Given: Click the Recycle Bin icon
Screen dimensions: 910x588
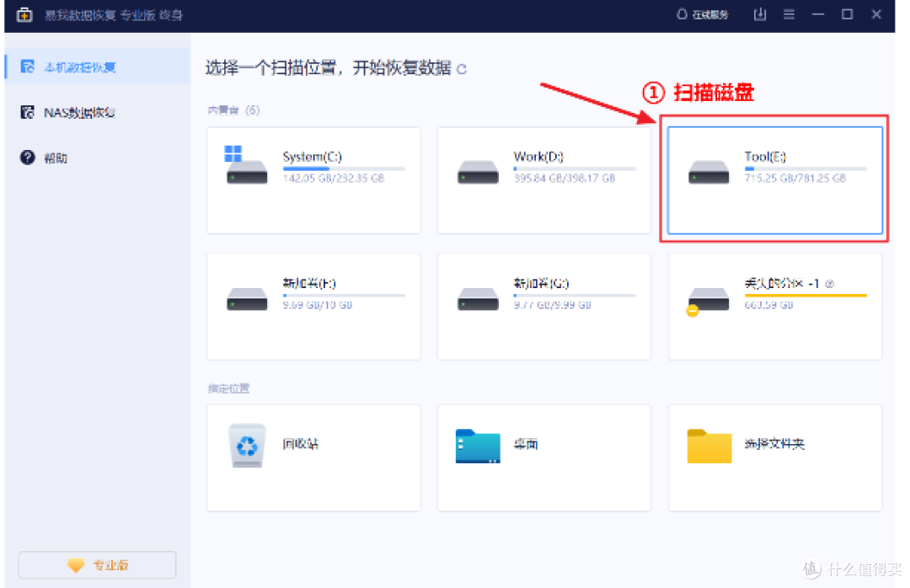Looking at the screenshot, I should click(247, 445).
